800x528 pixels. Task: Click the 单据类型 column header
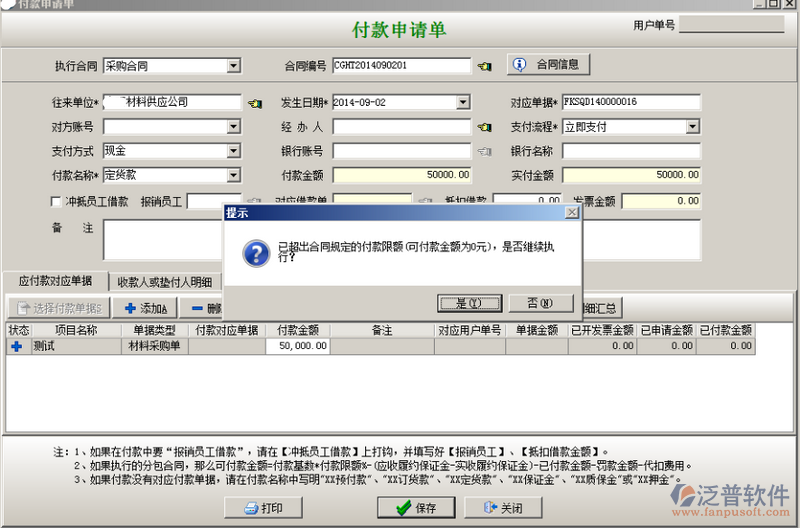[155, 331]
